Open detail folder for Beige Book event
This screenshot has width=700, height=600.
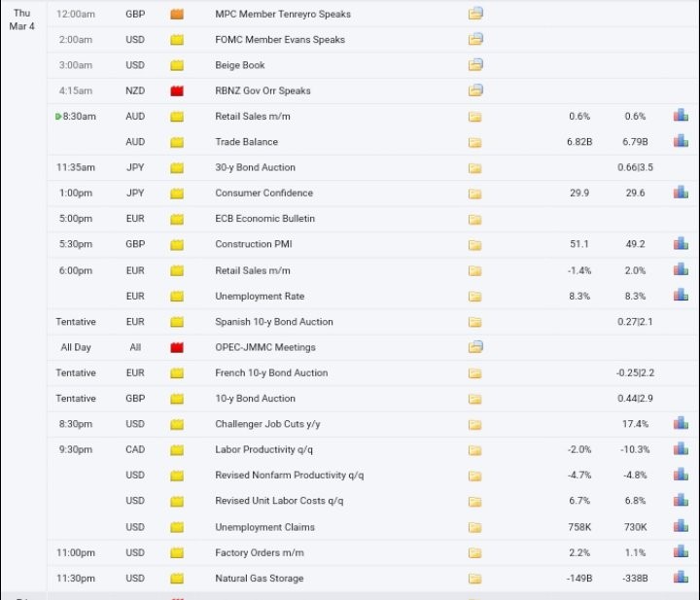coord(475,65)
